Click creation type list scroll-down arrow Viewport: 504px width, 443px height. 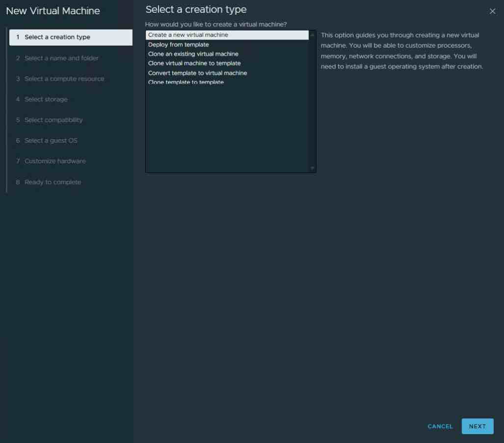(x=312, y=168)
